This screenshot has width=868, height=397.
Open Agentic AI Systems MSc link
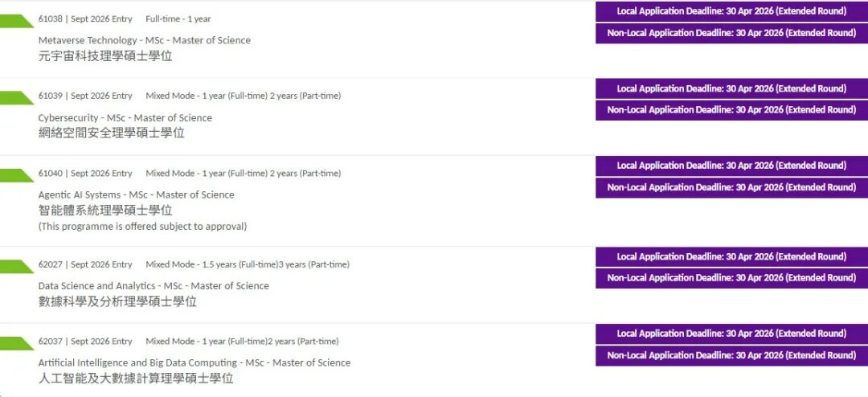click(x=137, y=195)
